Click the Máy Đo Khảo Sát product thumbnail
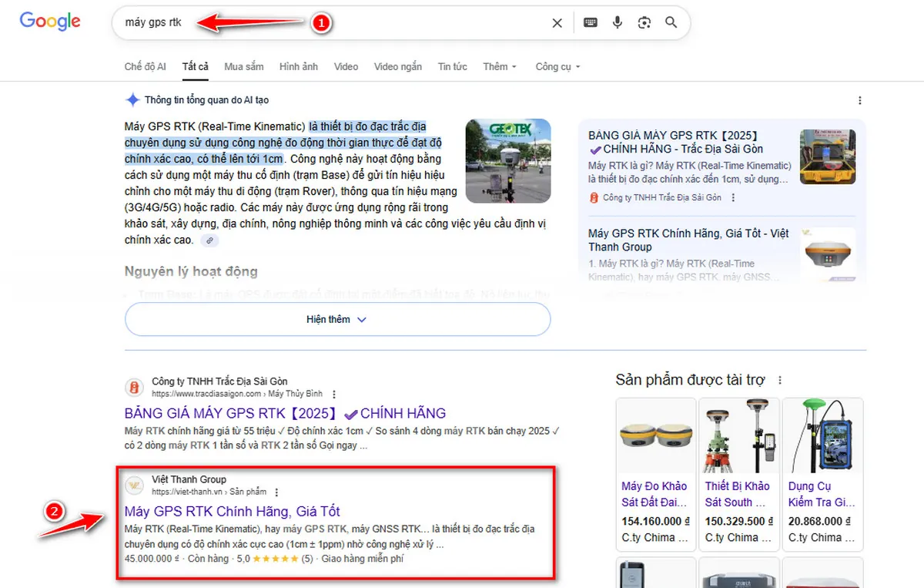924x588 pixels. pos(655,435)
